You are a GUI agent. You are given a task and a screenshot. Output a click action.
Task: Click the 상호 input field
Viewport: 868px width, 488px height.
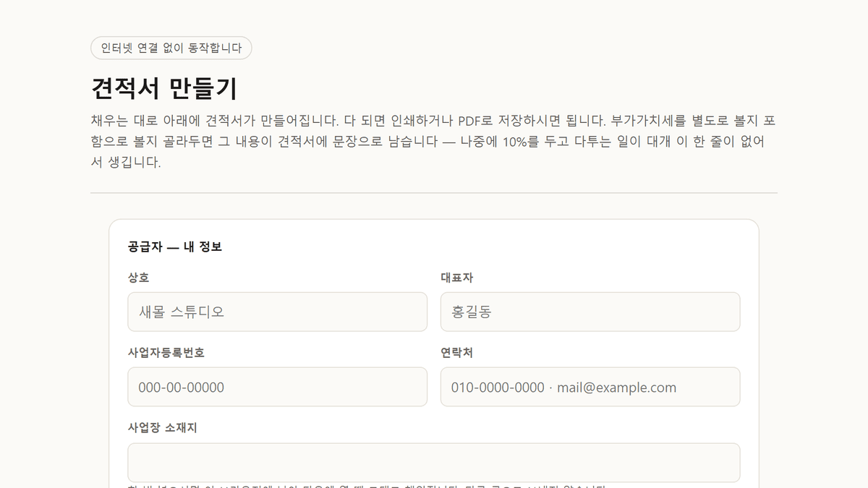[x=277, y=312]
